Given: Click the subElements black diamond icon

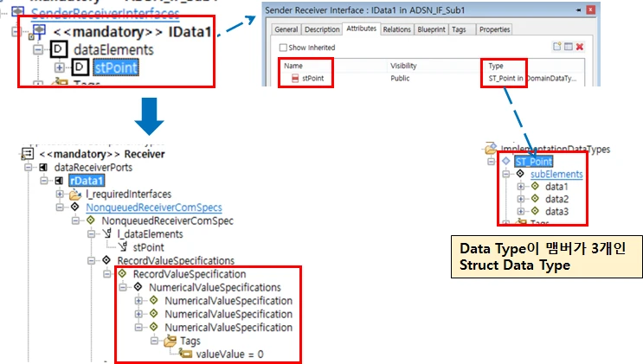Looking at the screenshot, I should coord(520,174).
